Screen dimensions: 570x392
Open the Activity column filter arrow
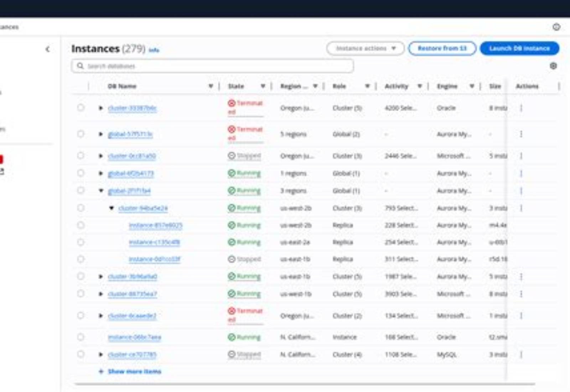[420, 86]
